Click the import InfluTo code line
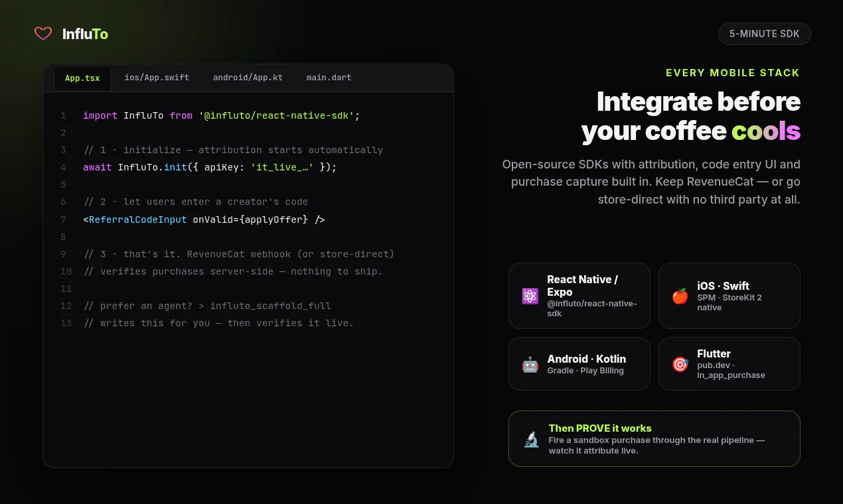843x504 pixels. 221,115
